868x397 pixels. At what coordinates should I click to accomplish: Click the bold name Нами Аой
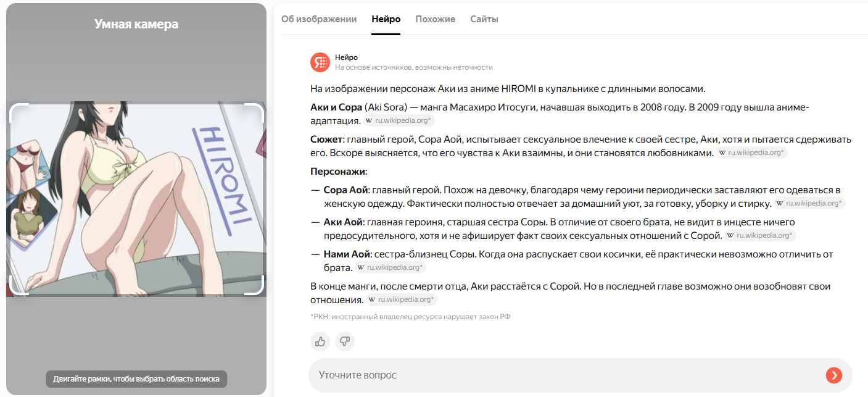[347, 254]
